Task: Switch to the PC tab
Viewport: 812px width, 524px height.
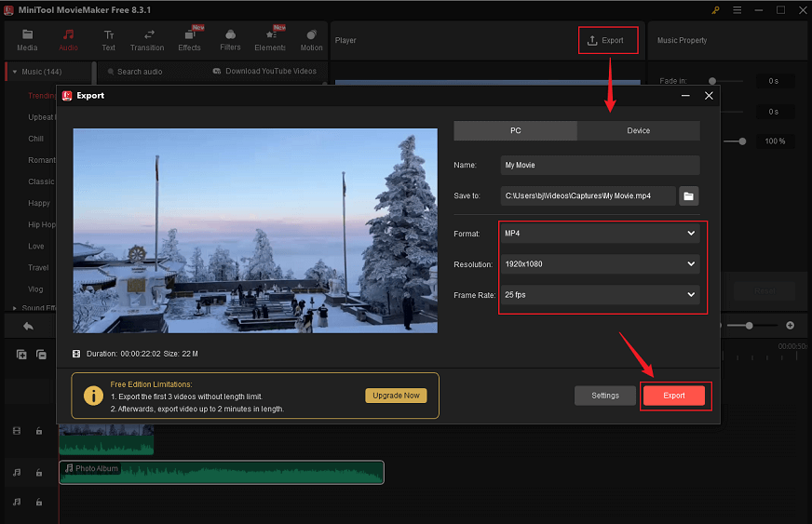Action: (515, 131)
